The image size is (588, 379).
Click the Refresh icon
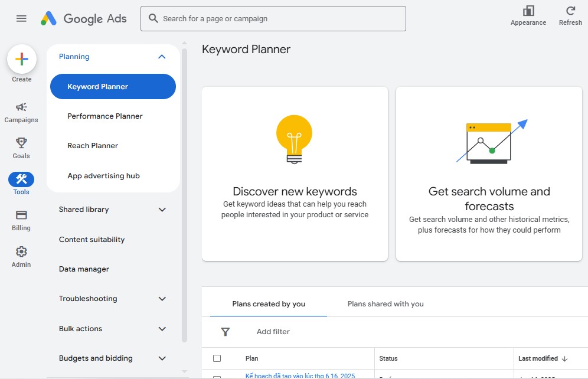[570, 11]
